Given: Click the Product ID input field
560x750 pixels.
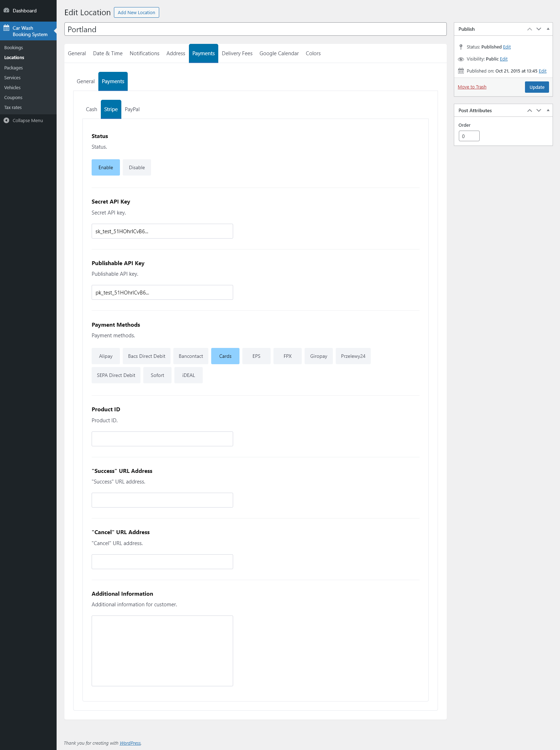Looking at the screenshot, I should 162,439.
